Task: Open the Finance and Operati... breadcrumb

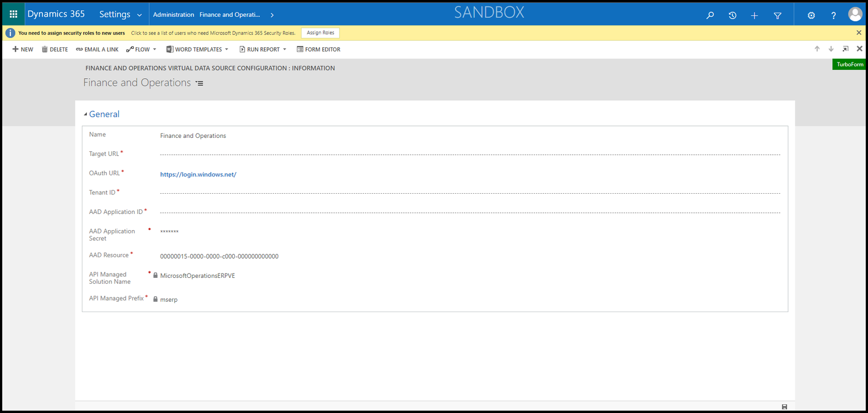Action: pos(229,15)
